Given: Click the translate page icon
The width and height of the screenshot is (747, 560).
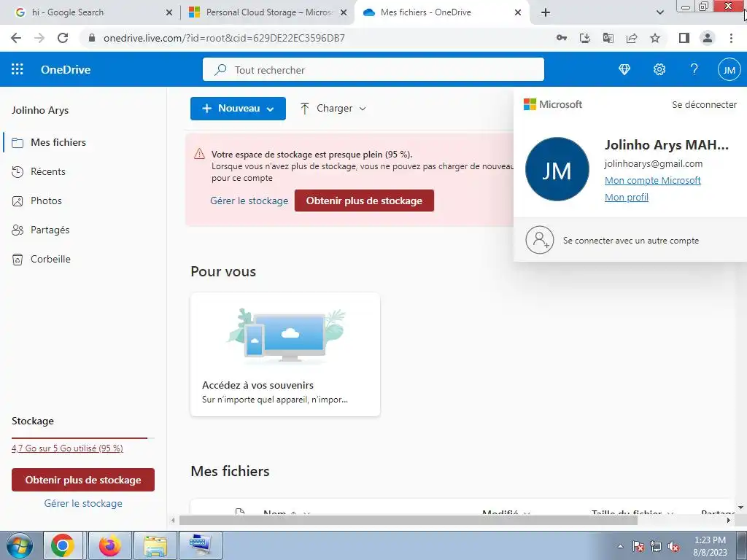Looking at the screenshot, I should coord(608,38).
